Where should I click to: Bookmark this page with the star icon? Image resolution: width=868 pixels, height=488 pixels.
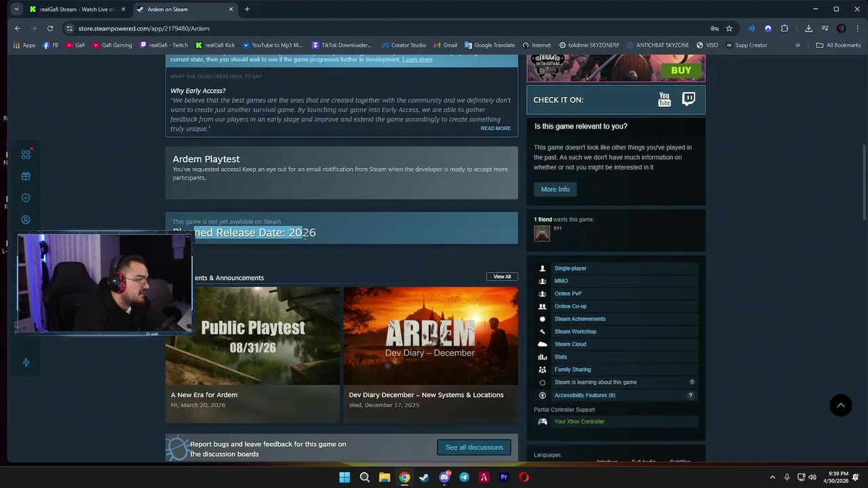(729, 28)
